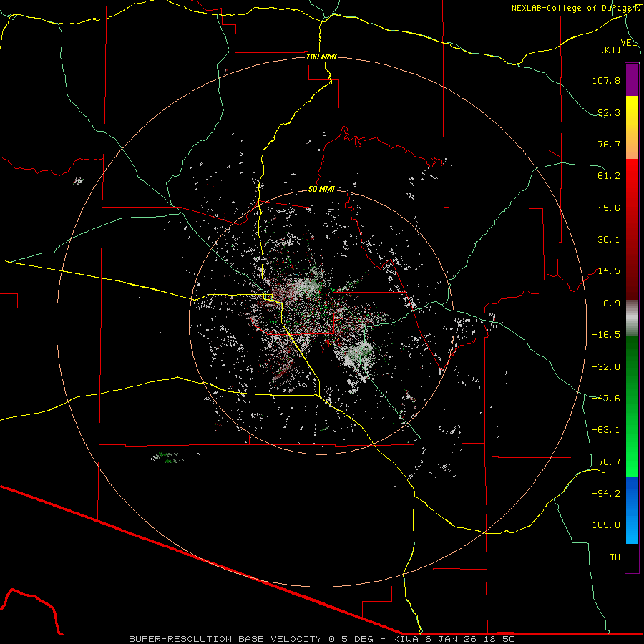Screen dimensions: 644x644
Task: Pick the blue segment of the velocity color bar
Action: (x=632, y=510)
